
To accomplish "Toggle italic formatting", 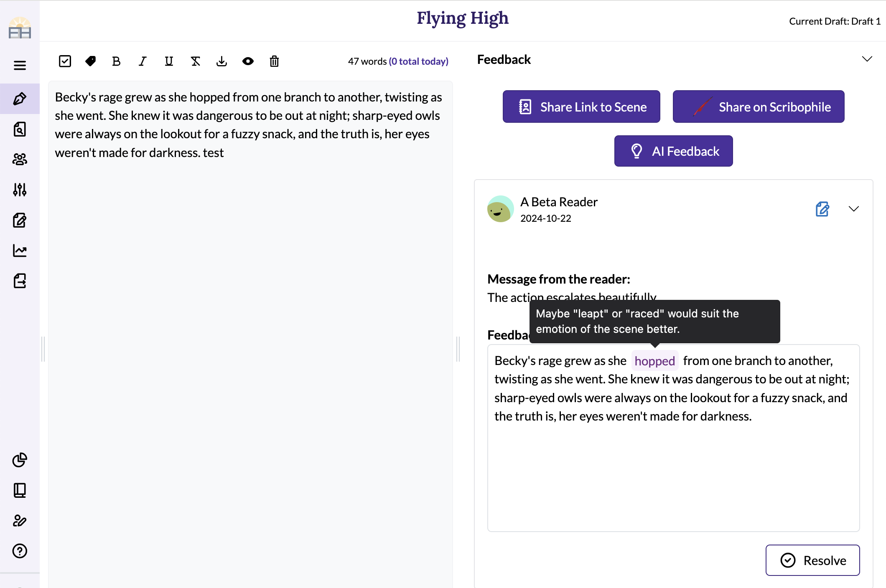I will pyautogui.click(x=143, y=61).
